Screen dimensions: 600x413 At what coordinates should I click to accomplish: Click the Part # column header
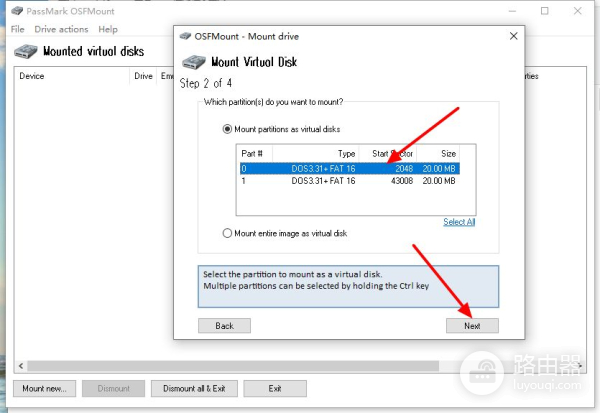(x=255, y=154)
